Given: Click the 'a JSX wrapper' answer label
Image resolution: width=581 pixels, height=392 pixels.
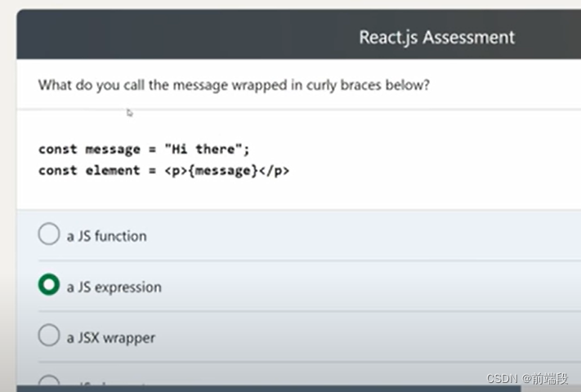Looking at the screenshot, I should pos(111,337).
